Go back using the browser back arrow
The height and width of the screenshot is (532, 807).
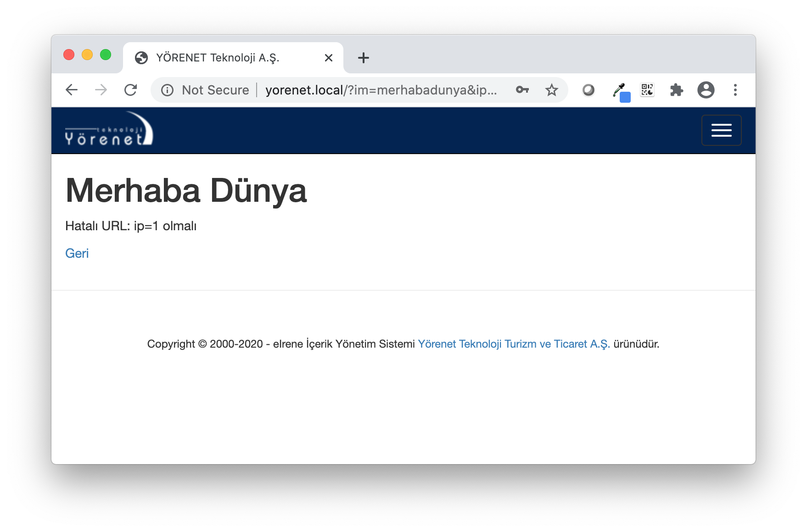point(72,90)
